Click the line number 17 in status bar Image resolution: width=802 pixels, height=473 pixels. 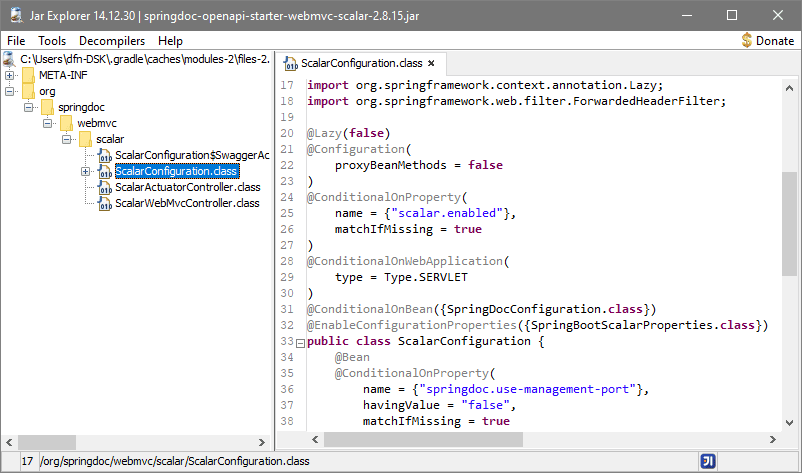[x=27, y=461]
